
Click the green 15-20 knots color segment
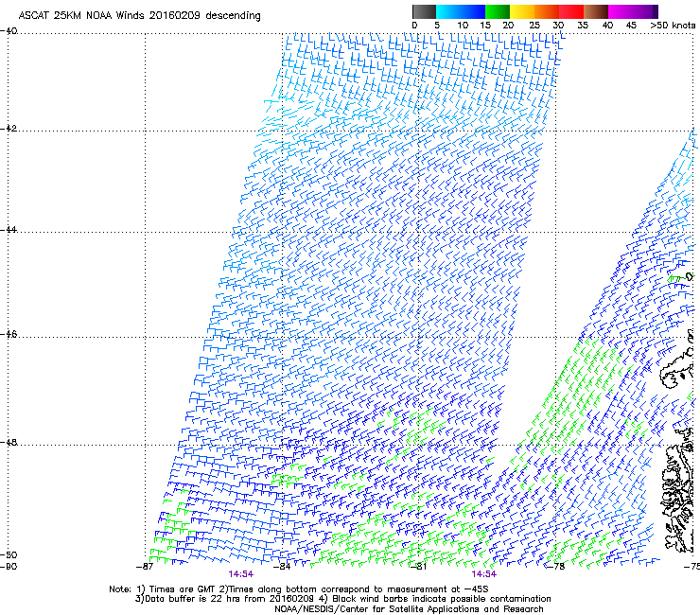pos(498,11)
